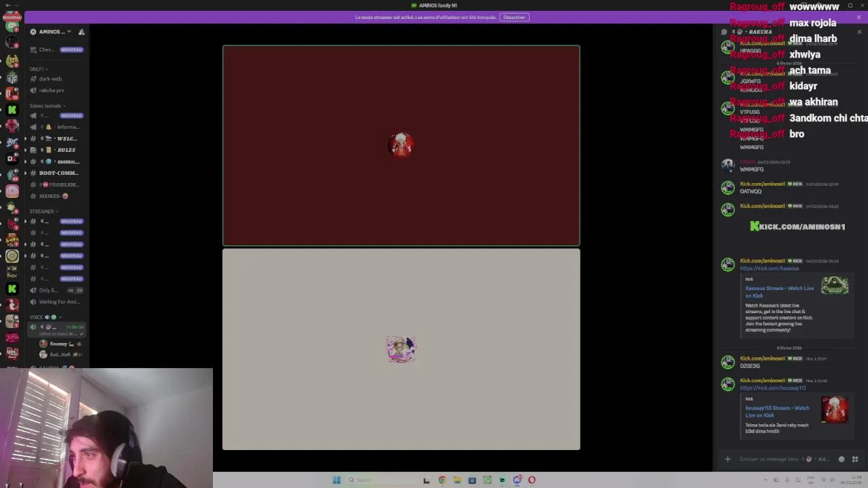Click the invite people icon beside server name
The height and width of the screenshot is (488, 868).
[81, 32]
